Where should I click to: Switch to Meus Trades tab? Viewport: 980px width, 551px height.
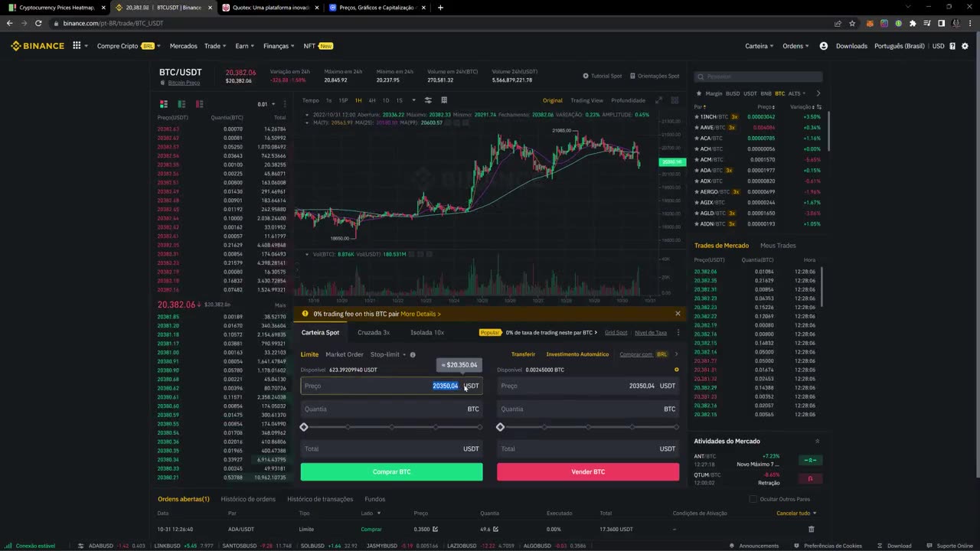click(778, 246)
